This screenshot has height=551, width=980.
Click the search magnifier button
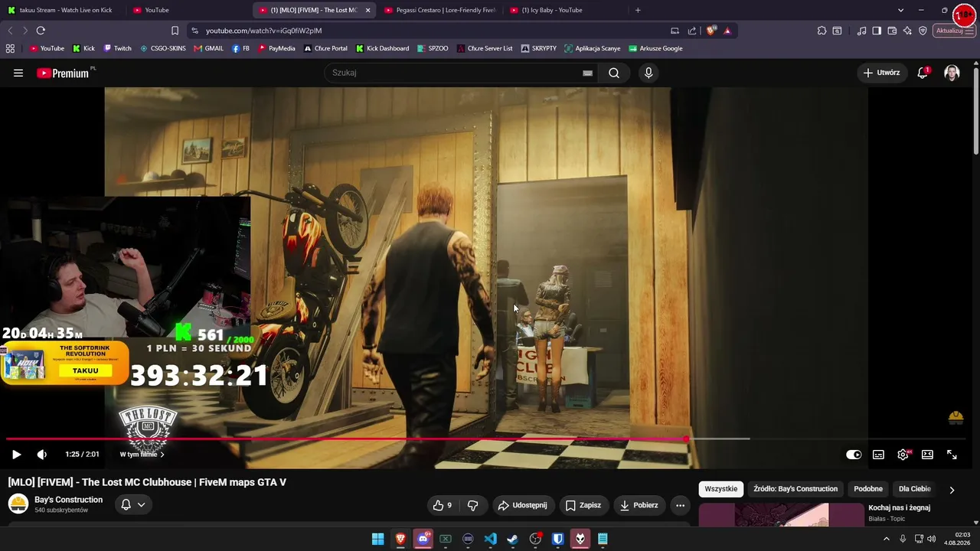point(614,73)
